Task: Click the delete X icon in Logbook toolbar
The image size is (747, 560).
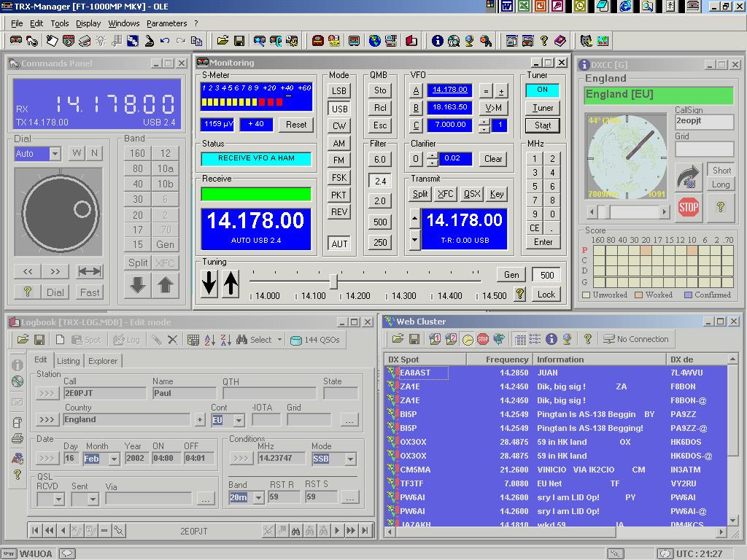Action: [172, 340]
